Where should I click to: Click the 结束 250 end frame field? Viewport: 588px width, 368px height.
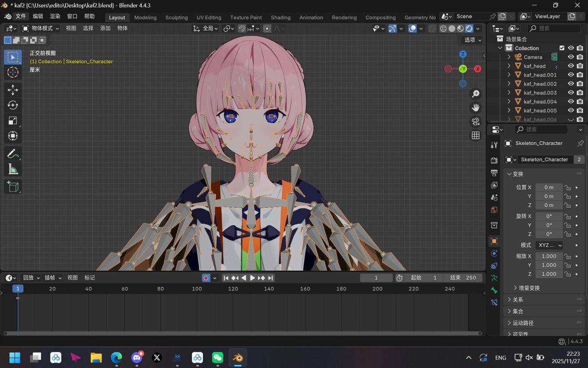click(464, 278)
